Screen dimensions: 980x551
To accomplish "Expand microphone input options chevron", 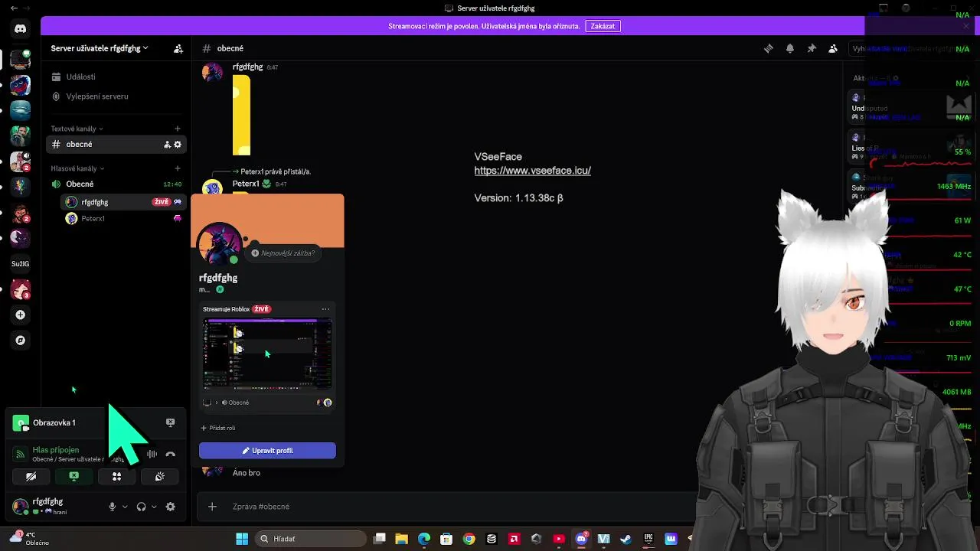I will point(125,507).
